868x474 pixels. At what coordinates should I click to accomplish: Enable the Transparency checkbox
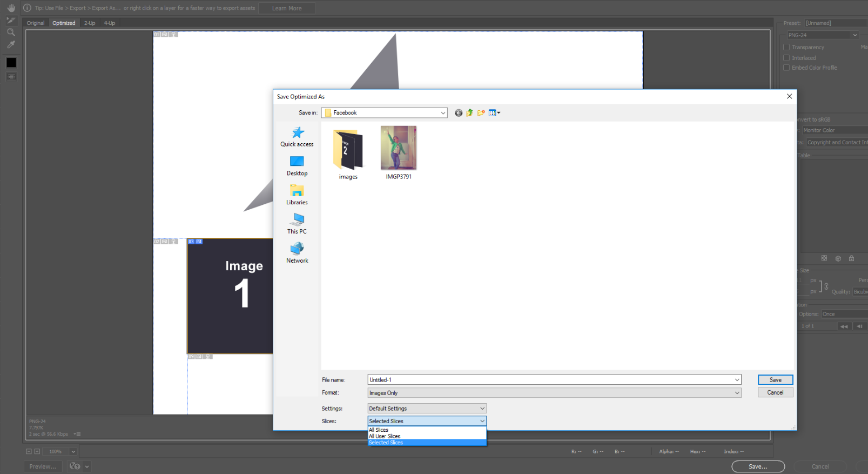[x=786, y=47]
